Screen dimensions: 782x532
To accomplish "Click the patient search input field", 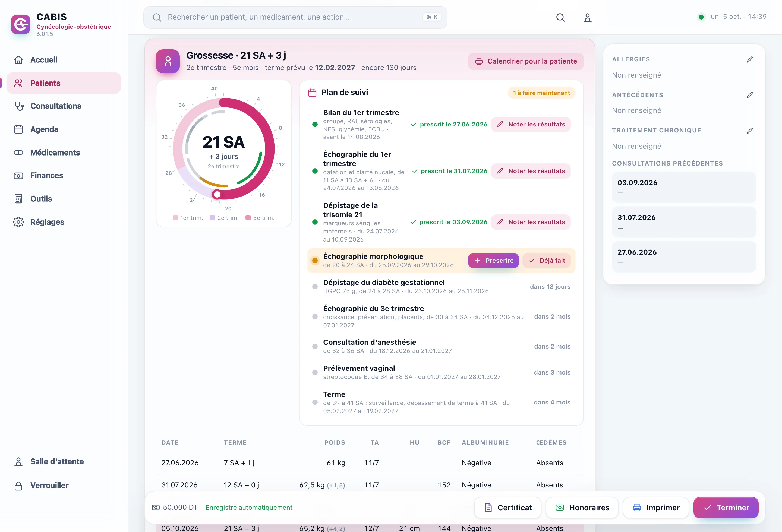I will tap(295, 17).
